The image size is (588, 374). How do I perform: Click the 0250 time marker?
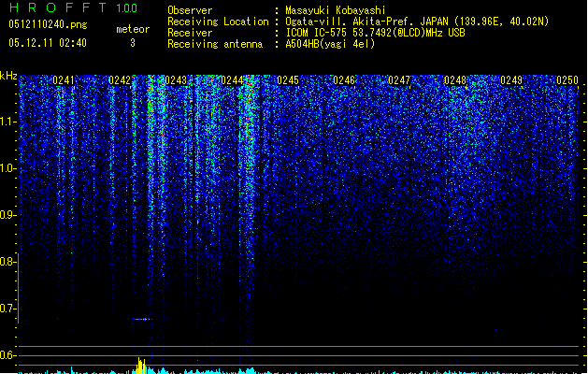(567, 80)
